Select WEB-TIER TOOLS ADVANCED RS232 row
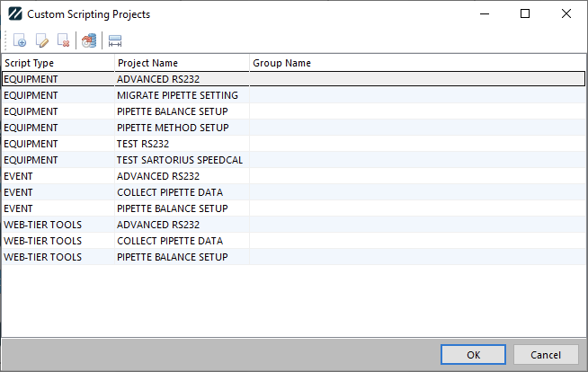Viewport: 588px width, 372px height. click(x=157, y=225)
